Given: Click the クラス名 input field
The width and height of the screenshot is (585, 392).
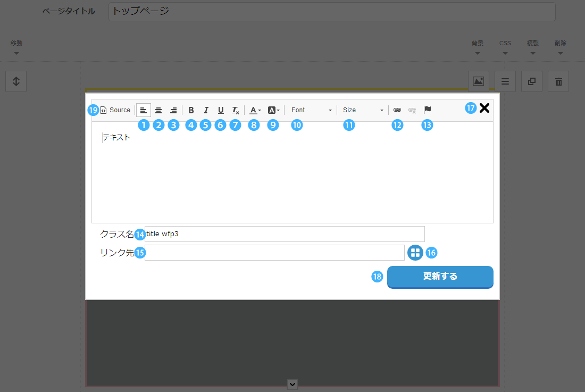Looking at the screenshot, I should click(285, 234).
